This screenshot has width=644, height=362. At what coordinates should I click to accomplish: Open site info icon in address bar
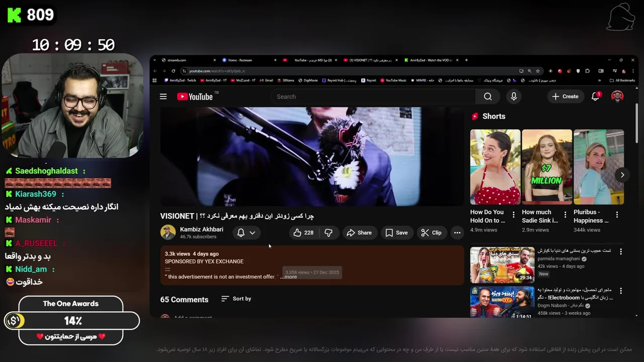click(184, 71)
